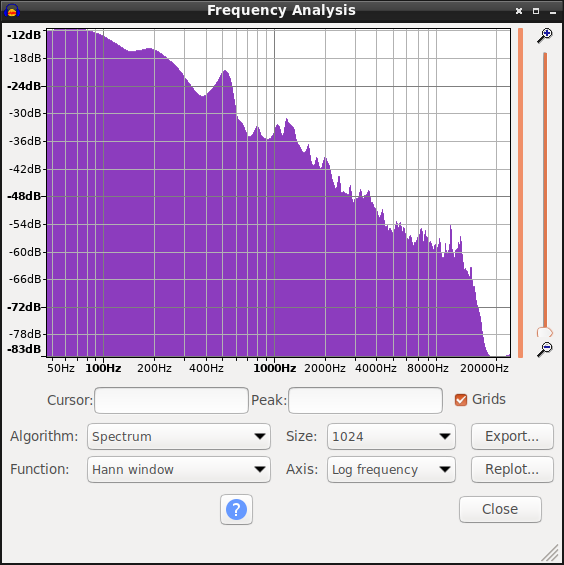The width and height of the screenshot is (564, 565).
Task: Click the zoom out magnifier icon
Action: point(545,349)
